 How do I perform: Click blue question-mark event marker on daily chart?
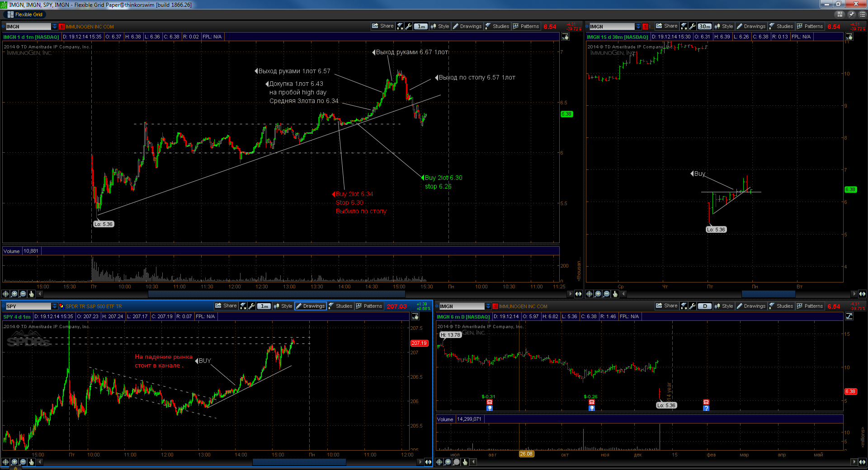click(x=706, y=408)
